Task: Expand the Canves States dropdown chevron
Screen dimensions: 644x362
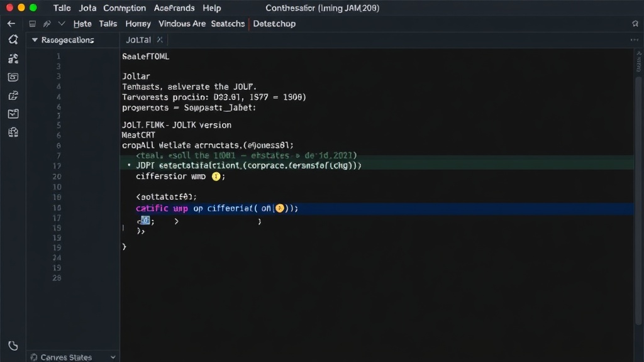Action: (113, 358)
